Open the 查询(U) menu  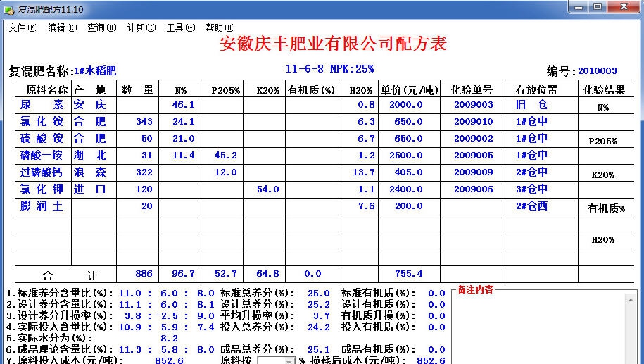[102, 28]
